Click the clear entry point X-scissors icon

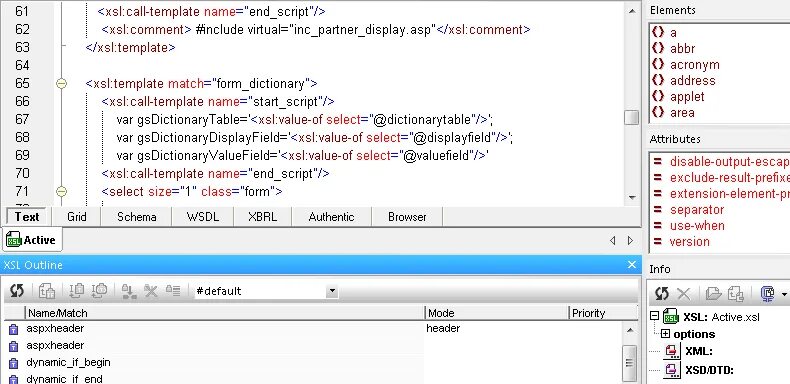[151, 291]
